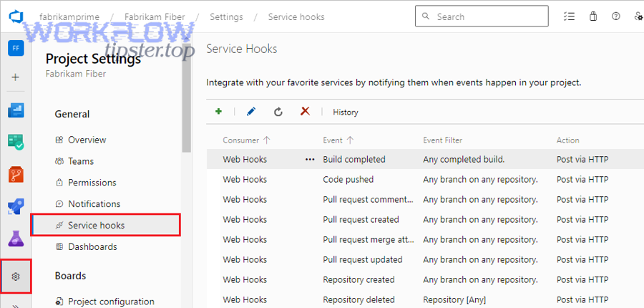Select the Code pushed row
Image resolution: width=644 pixels, height=308 pixels.
tap(425, 179)
